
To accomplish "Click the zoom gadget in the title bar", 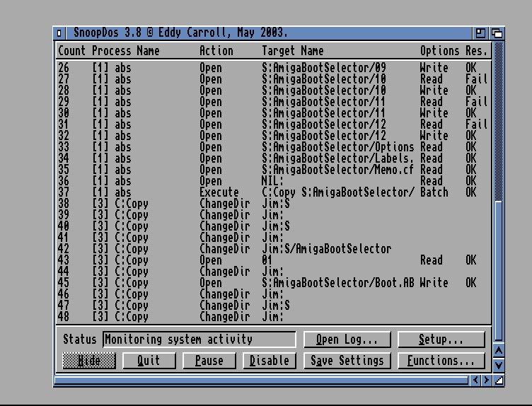I will [x=480, y=33].
